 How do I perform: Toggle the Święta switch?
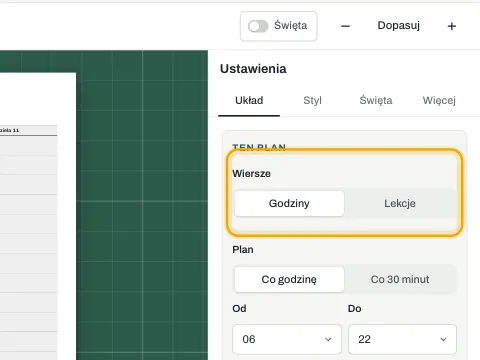258,26
